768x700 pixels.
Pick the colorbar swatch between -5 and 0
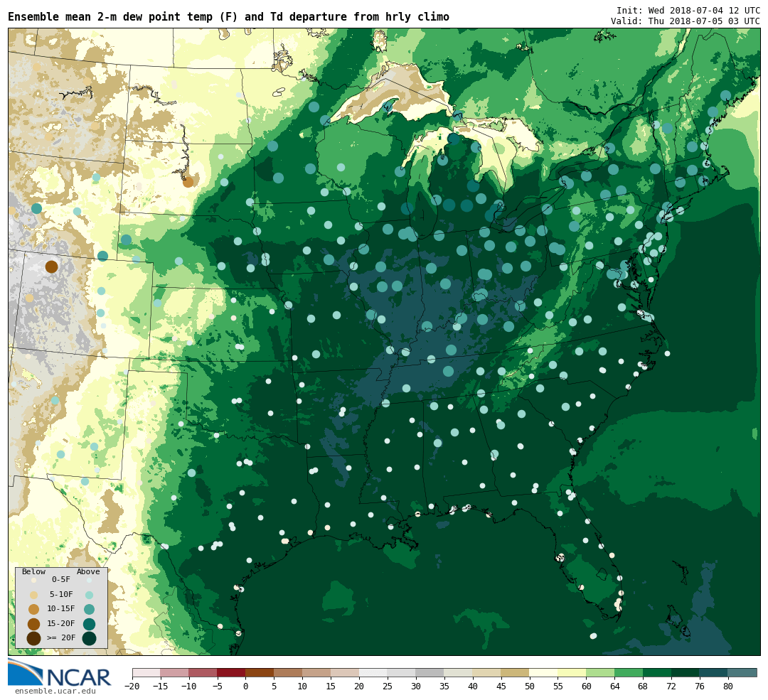[231, 672]
